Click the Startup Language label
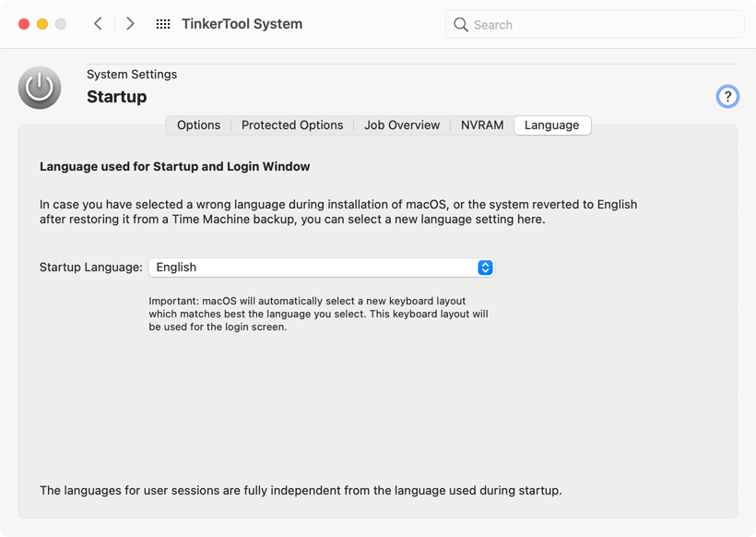 91,268
